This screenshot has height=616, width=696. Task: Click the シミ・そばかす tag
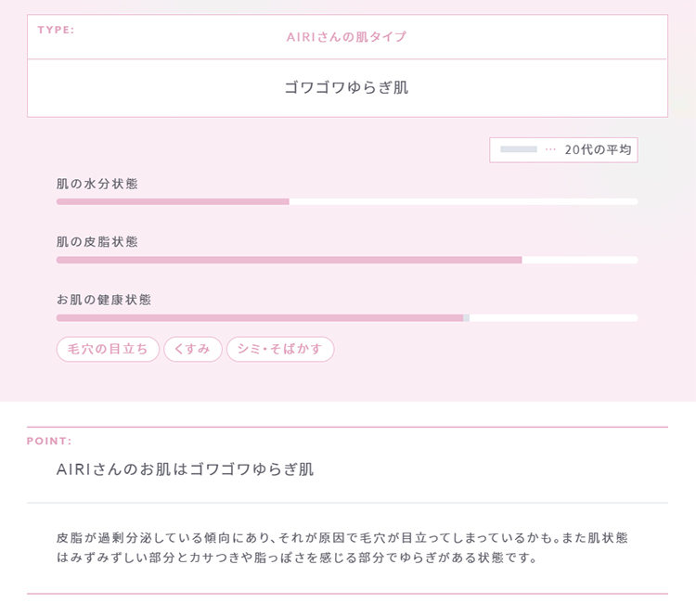tap(280, 349)
